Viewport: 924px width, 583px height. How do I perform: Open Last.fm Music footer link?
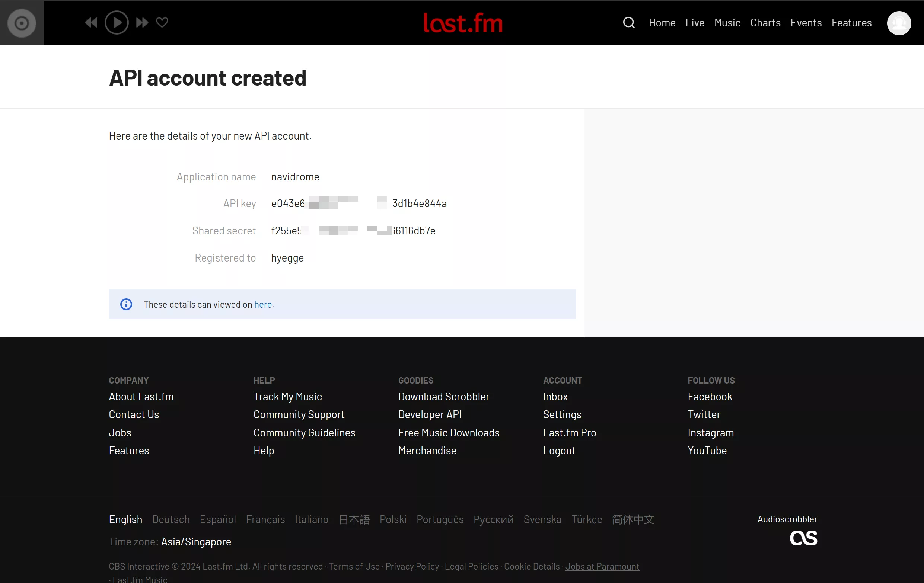(140, 579)
